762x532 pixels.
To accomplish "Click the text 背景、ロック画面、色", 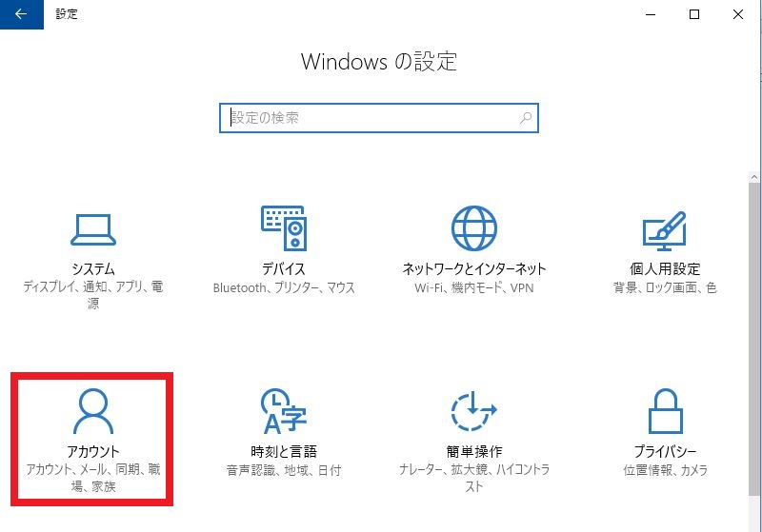I will tap(665, 287).
